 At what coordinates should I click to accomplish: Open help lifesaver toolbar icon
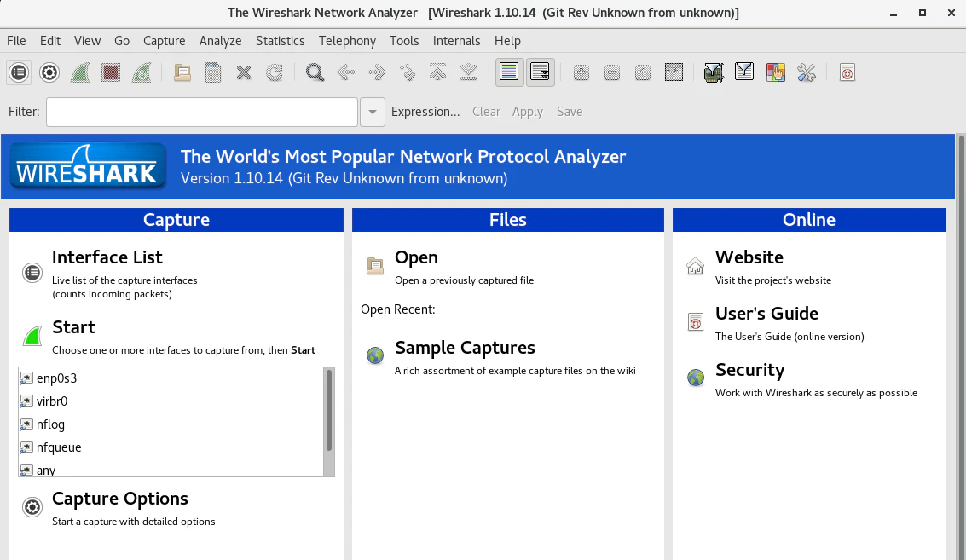coord(847,72)
